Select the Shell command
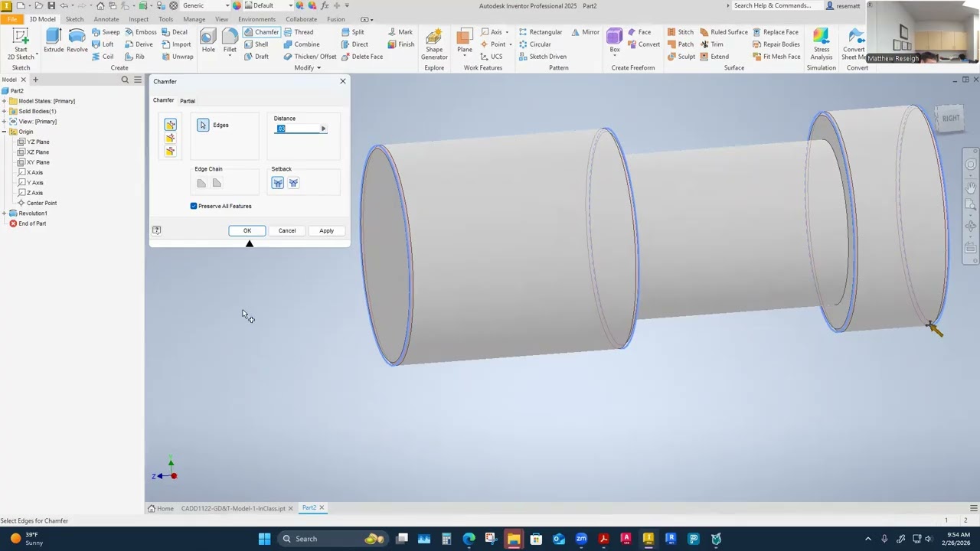980x551 pixels. point(256,44)
